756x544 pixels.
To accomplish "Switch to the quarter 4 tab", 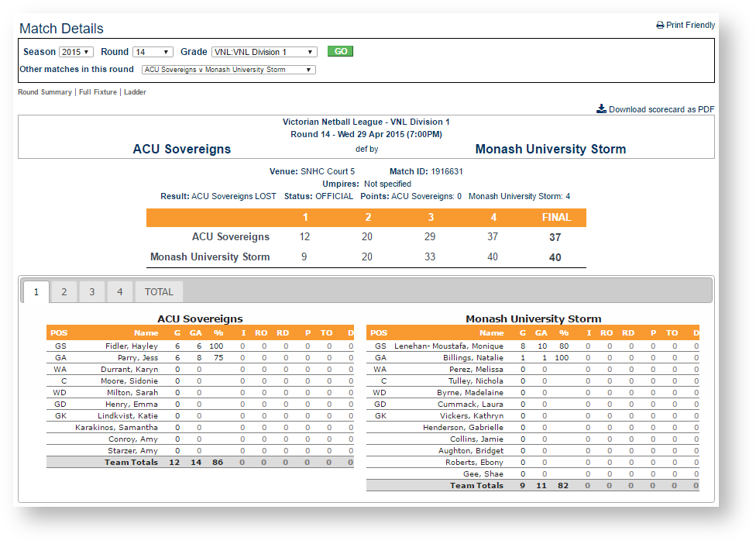I will (x=120, y=292).
